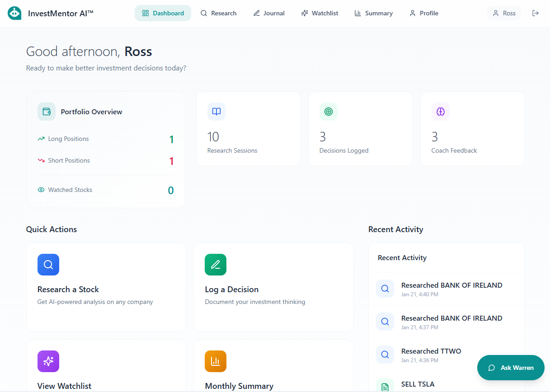
Task: Click the Ross user button
Action: [504, 13]
